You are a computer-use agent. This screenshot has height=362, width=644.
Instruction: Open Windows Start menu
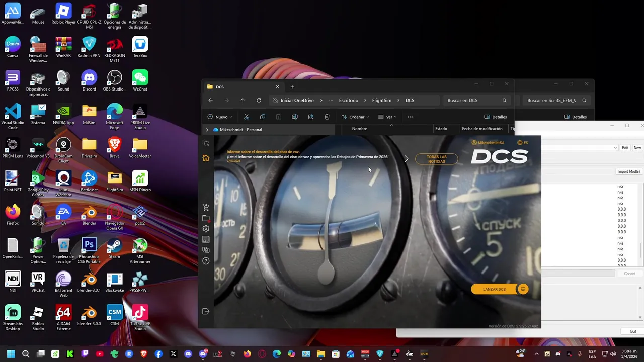pos(11,354)
